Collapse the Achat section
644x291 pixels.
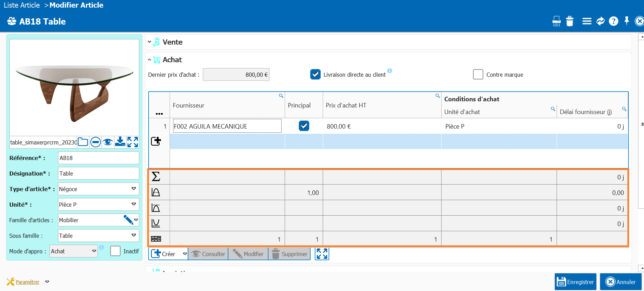coord(150,60)
